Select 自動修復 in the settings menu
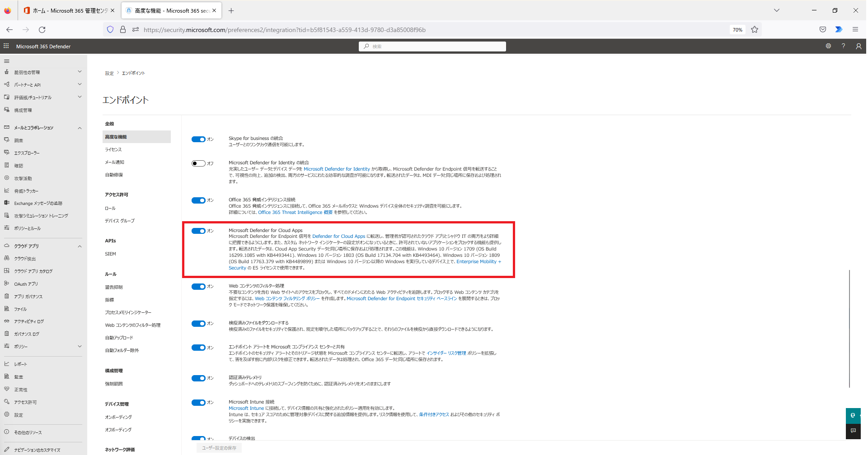Screen dimensions: 868x455 pyautogui.click(x=114, y=175)
